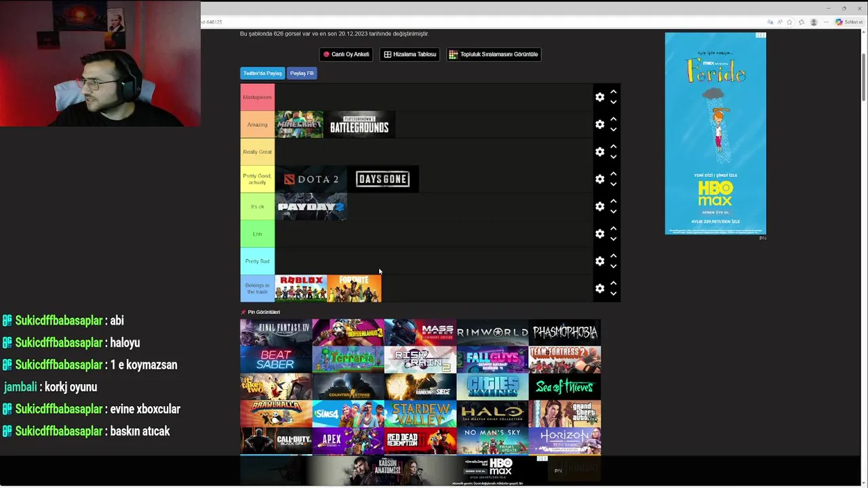Pick Apex Legends game thumbnail
The height and width of the screenshot is (488, 868).
[348, 441]
